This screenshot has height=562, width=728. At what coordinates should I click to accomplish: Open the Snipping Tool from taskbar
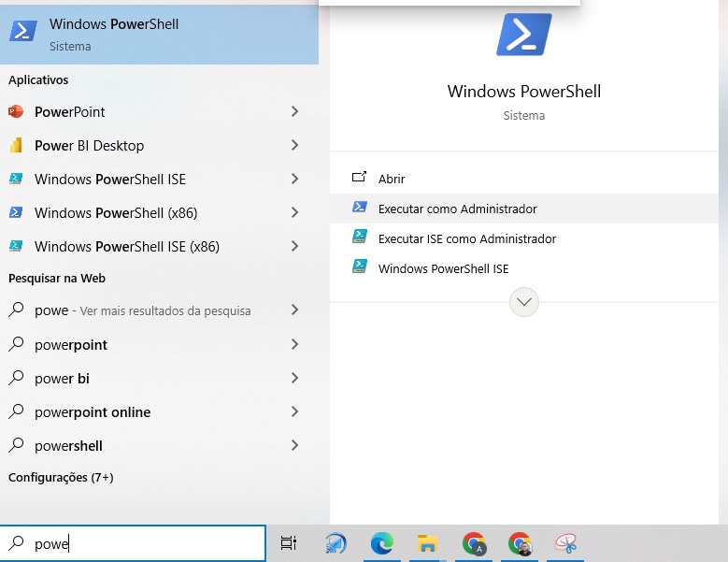coord(566,543)
